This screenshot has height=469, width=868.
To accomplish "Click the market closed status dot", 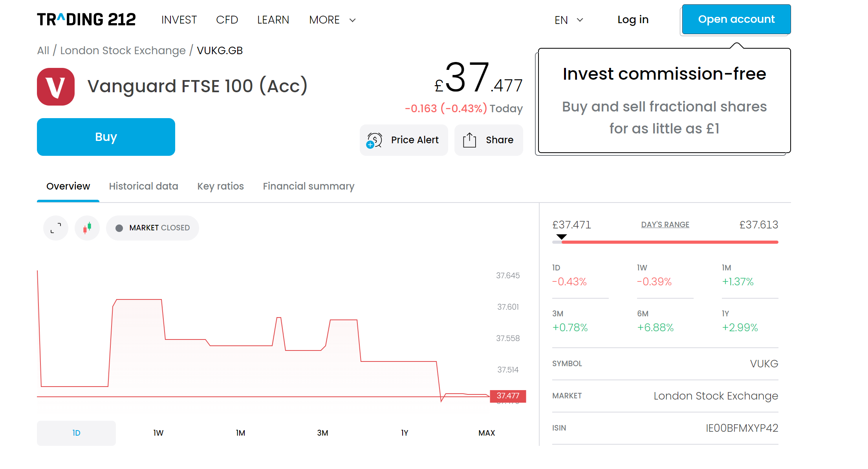I will coord(119,228).
